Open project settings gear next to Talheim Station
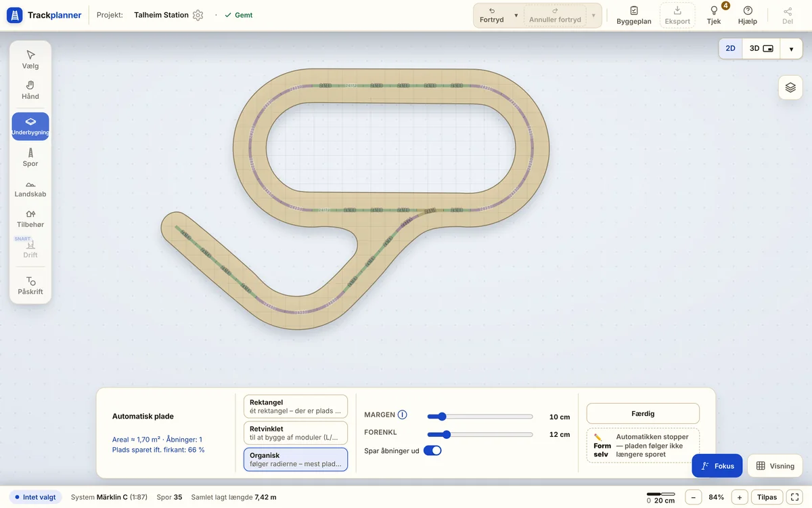 (198, 15)
